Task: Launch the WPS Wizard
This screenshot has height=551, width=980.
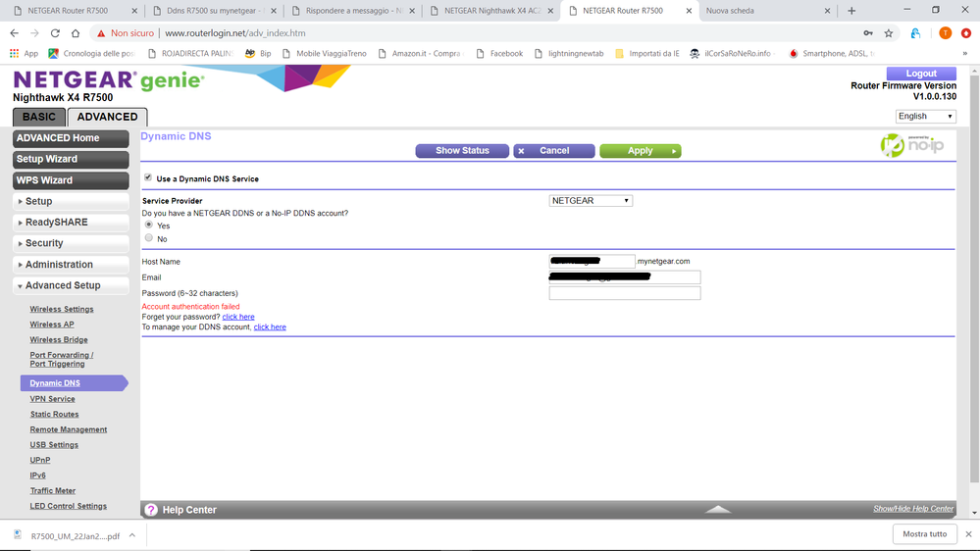Action: click(x=71, y=180)
